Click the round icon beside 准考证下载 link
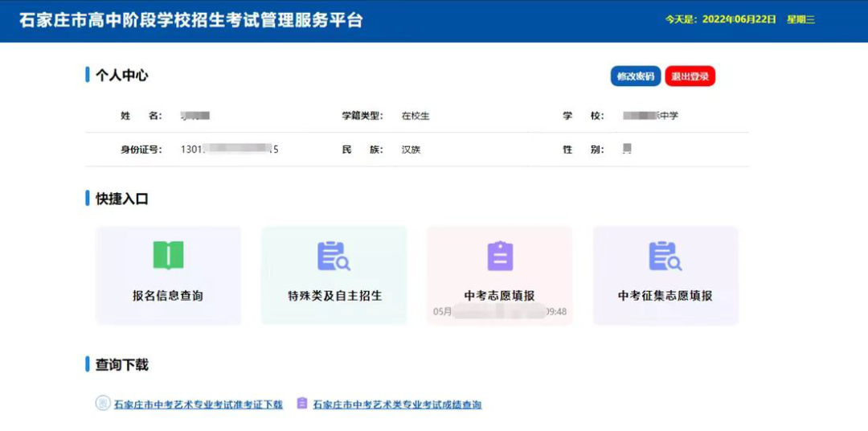 point(102,404)
